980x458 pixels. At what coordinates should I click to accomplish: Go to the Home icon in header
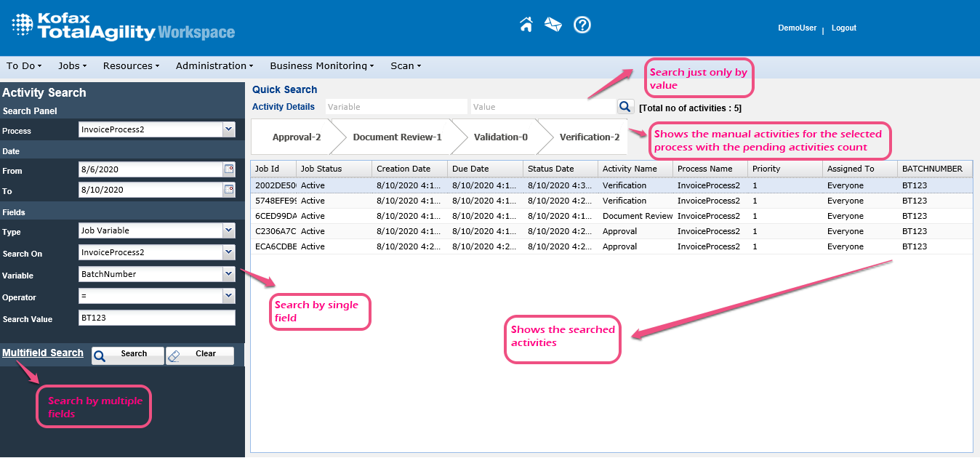[526, 25]
